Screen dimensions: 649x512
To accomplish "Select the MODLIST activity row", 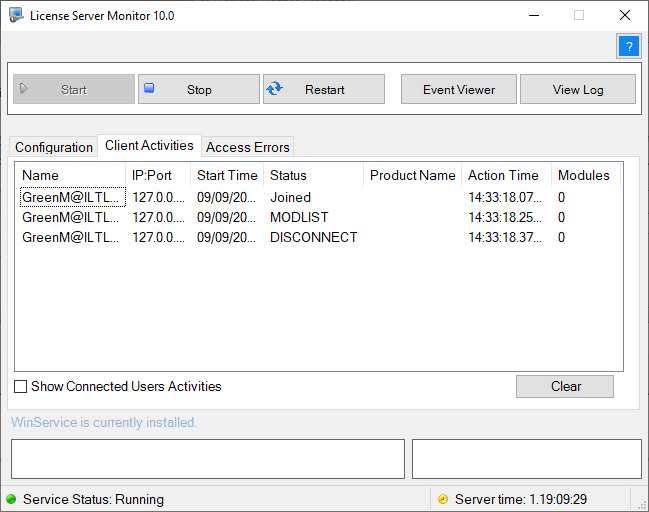I will click(x=319, y=217).
